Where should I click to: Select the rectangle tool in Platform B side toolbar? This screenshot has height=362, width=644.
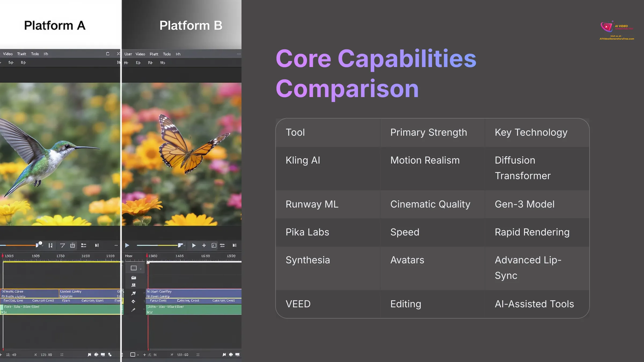[x=134, y=268]
